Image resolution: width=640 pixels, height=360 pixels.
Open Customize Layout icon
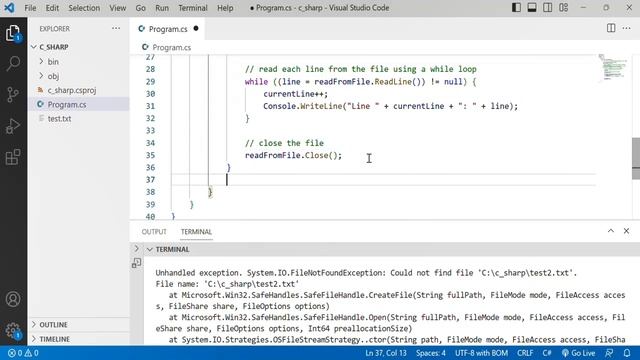point(564,8)
